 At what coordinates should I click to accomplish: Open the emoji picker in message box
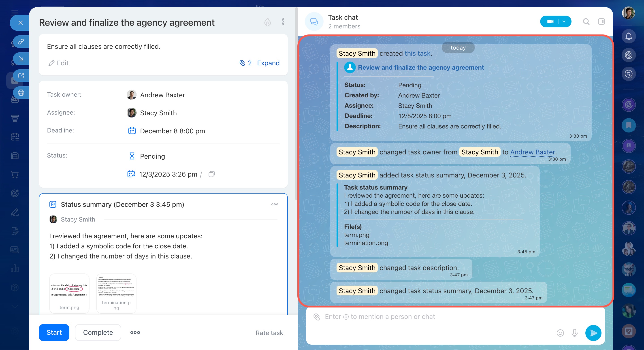point(560,333)
